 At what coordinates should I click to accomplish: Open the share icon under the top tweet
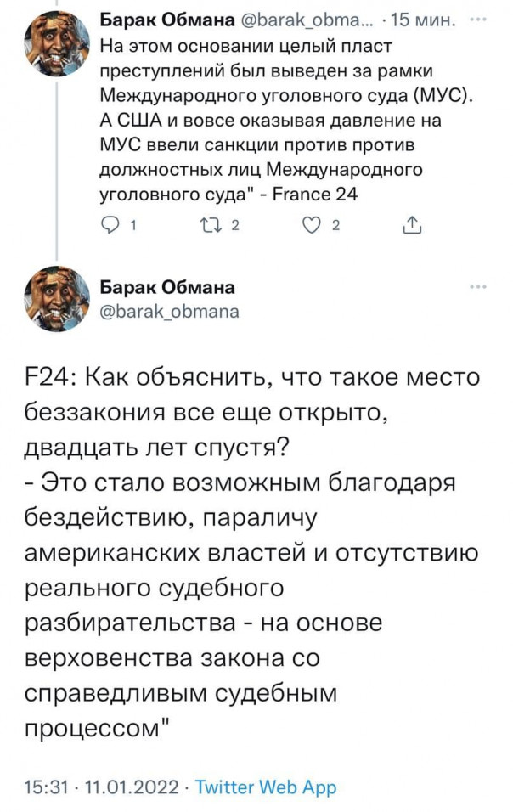[410, 226]
